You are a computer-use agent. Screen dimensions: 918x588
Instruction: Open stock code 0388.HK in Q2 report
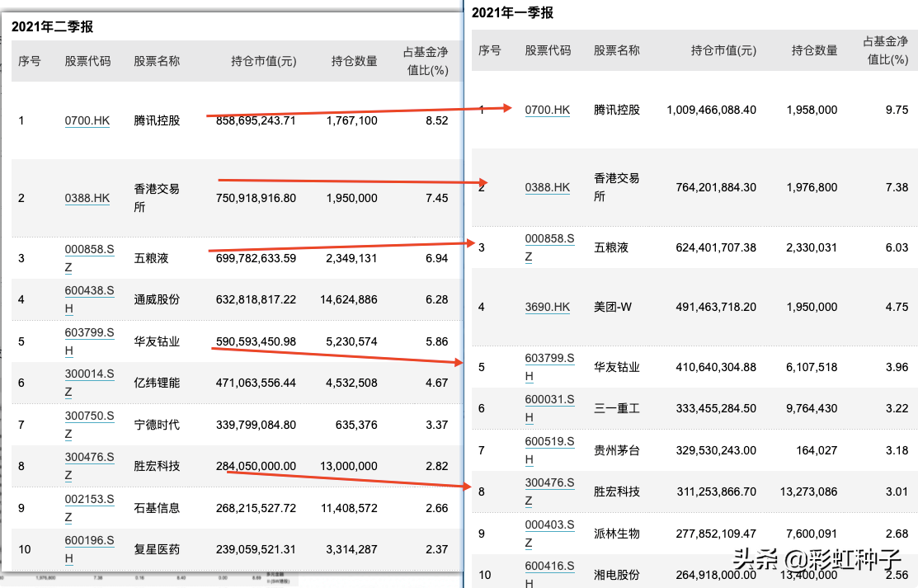87,198
